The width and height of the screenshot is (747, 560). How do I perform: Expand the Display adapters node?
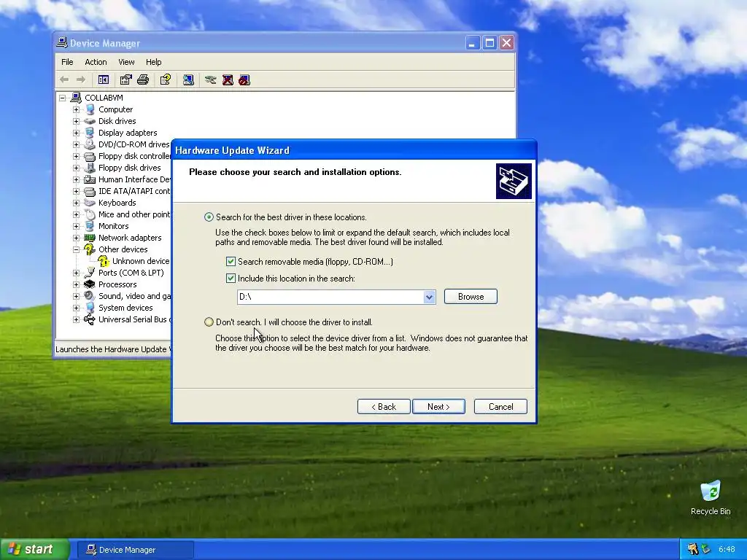click(76, 133)
